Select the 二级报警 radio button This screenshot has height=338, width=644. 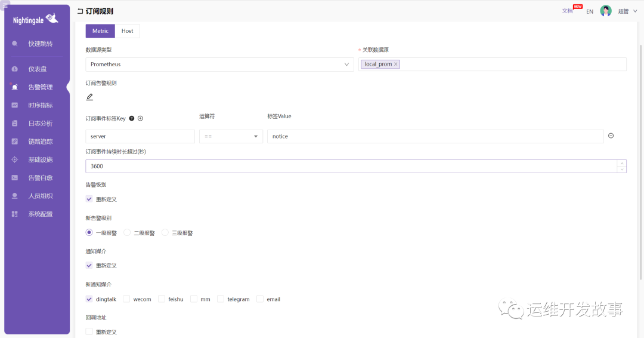(127, 232)
